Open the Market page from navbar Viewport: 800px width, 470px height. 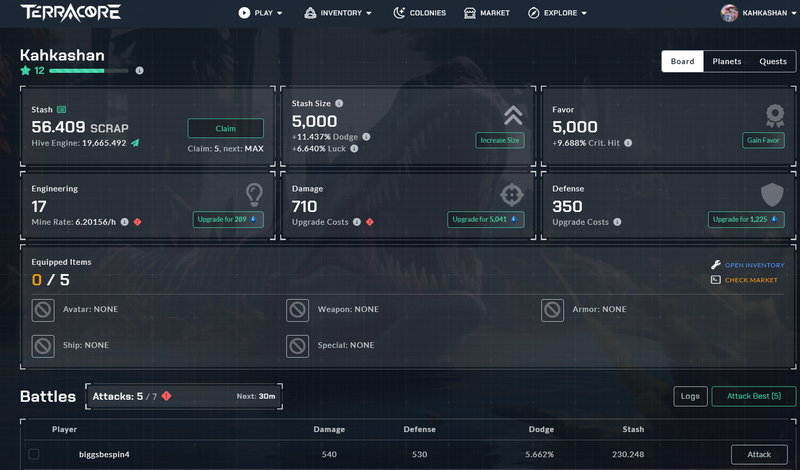coord(487,13)
